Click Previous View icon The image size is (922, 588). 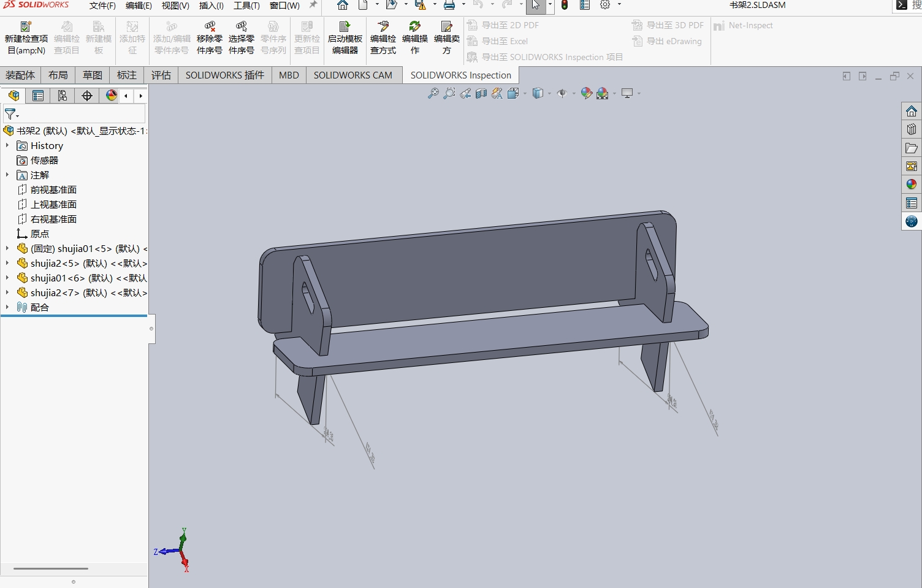(x=465, y=93)
